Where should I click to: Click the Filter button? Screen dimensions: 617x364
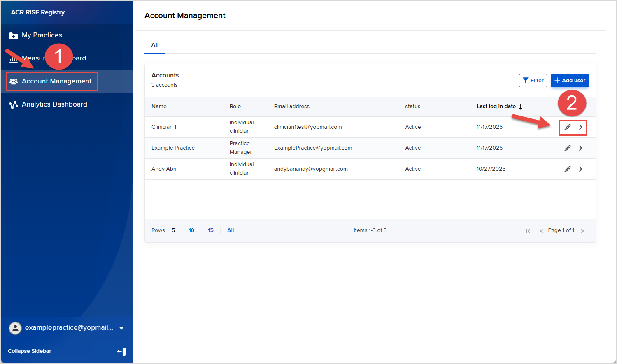533,81
